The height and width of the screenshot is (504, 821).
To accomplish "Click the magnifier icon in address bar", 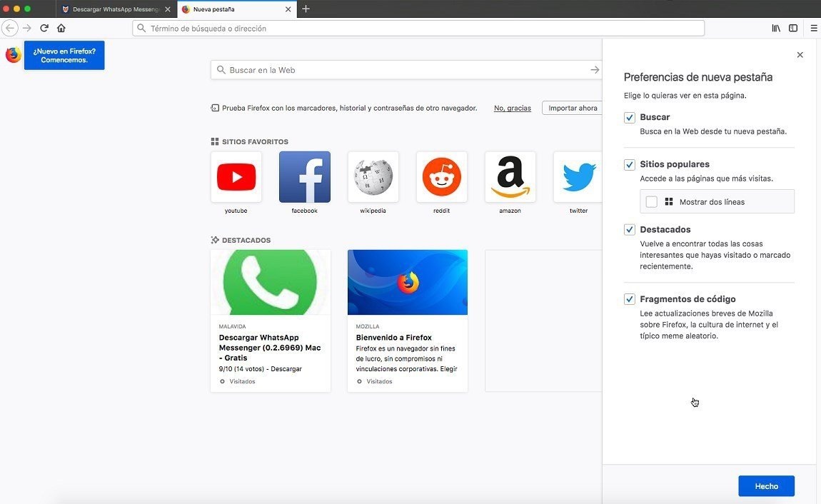I will 141,29.
